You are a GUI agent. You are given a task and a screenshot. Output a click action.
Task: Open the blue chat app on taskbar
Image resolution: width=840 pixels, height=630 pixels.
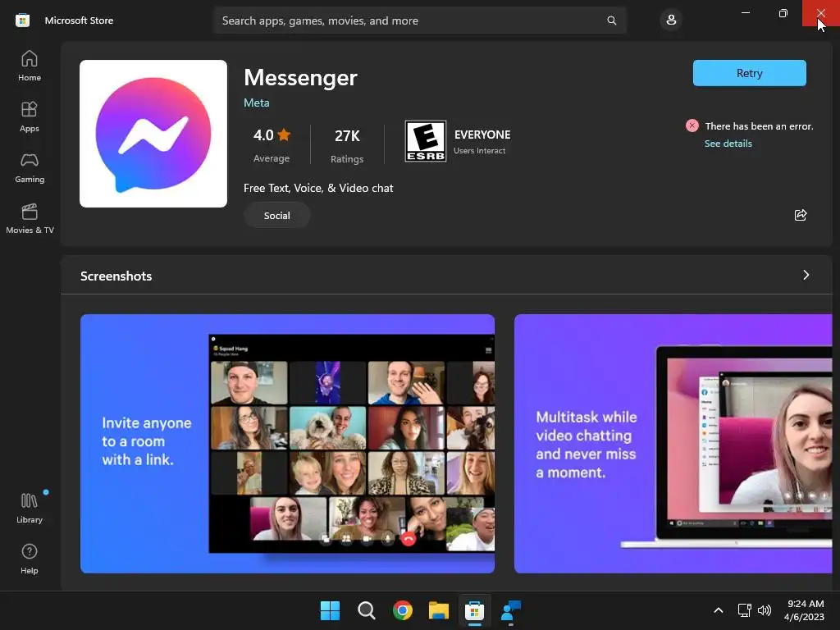510,610
